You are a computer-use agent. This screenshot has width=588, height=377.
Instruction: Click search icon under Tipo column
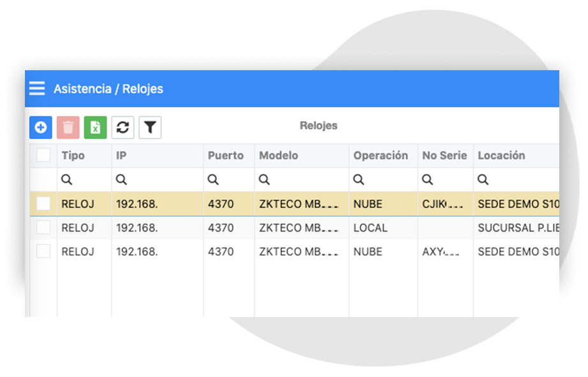(67, 180)
